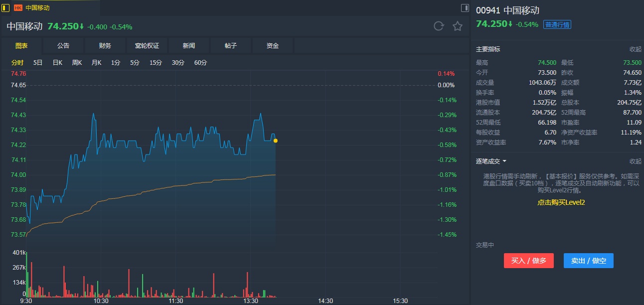Toggle the right panel icon

(465, 7)
